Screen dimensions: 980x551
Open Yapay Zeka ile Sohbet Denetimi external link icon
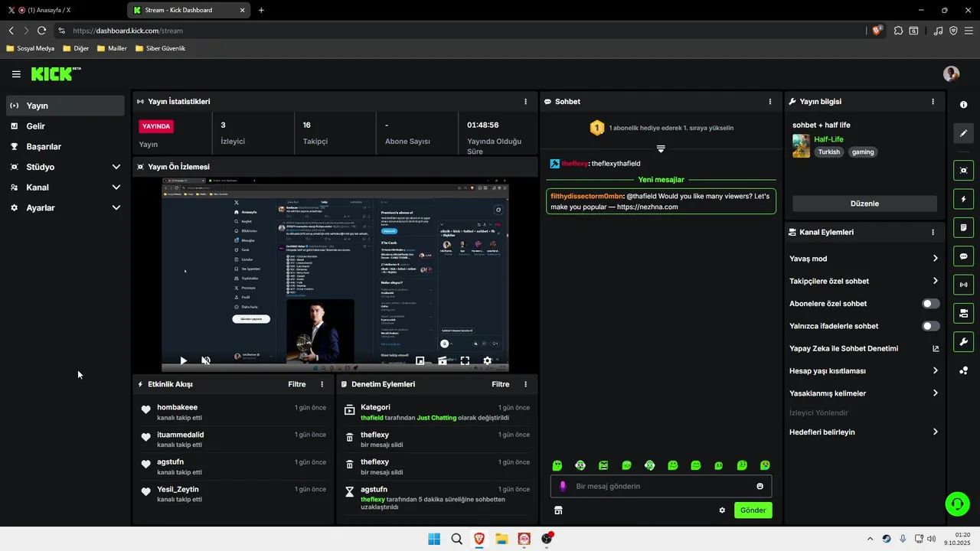tap(936, 349)
